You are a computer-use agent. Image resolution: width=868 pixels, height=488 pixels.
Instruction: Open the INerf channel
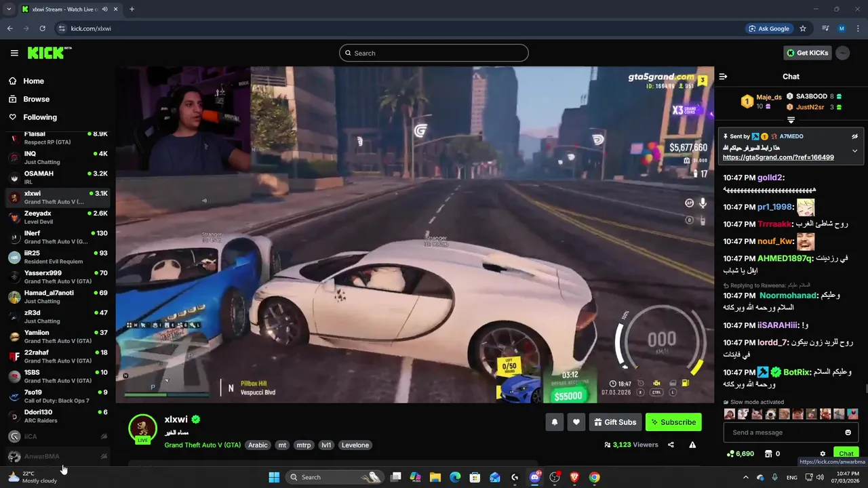pyautogui.click(x=57, y=237)
